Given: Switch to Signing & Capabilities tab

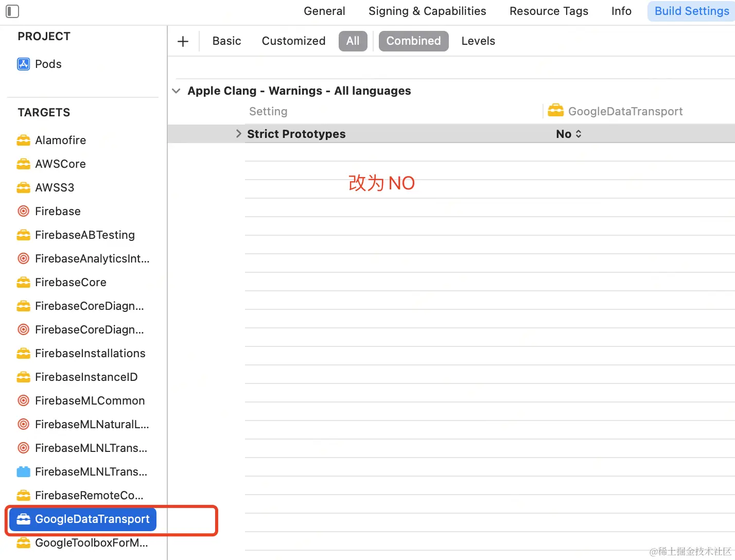Looking at the screenshot, I should 427,11.
